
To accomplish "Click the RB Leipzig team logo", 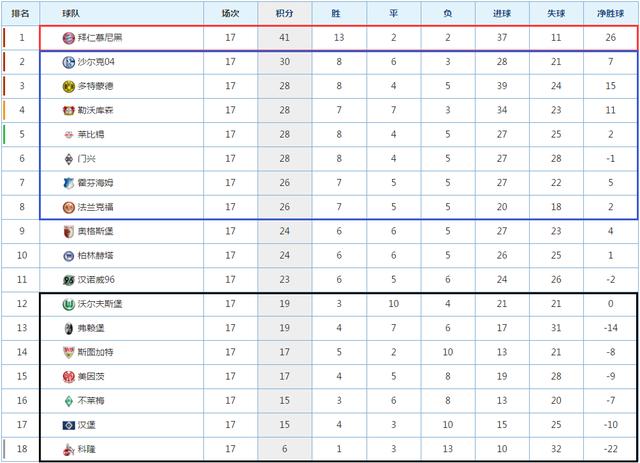I will click(x=69, y=135).
